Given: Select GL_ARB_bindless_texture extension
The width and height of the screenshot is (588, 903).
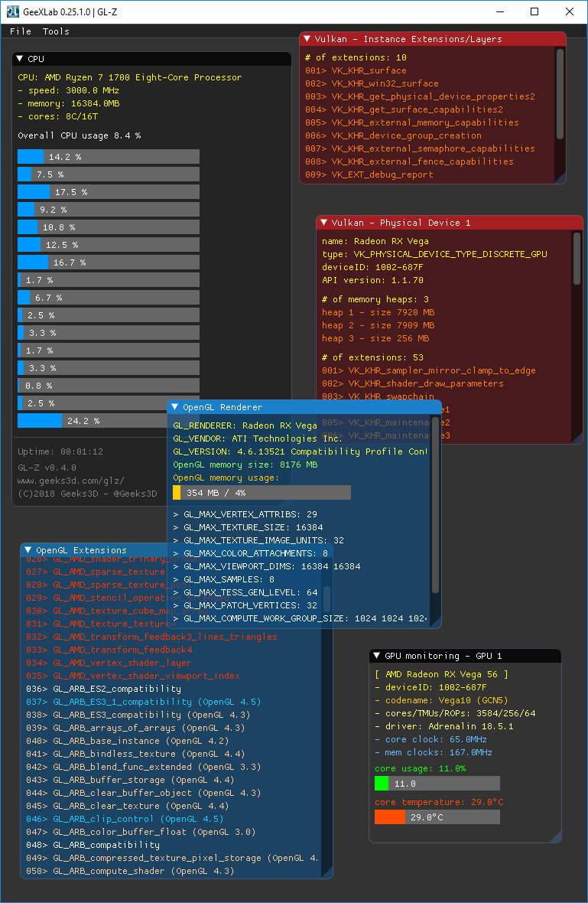Looking at the screenshot, I should click(135, 754).
